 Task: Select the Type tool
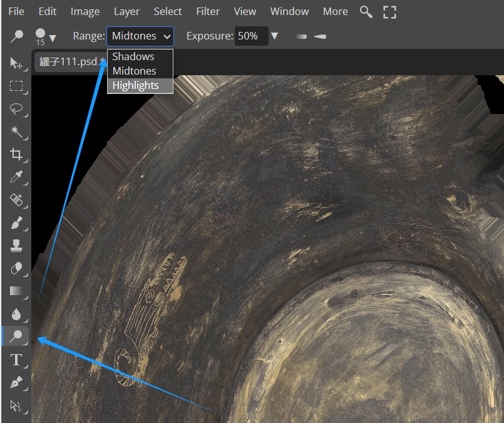pos(16,360)
